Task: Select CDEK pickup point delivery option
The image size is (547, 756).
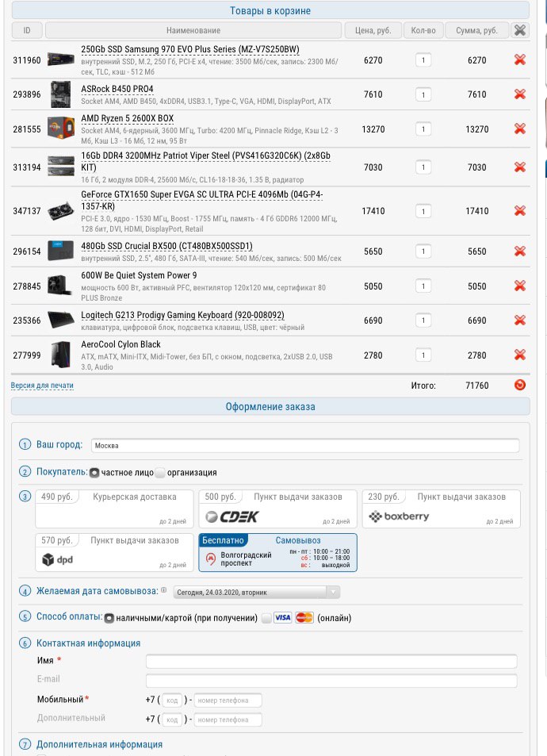Action: 278,508
